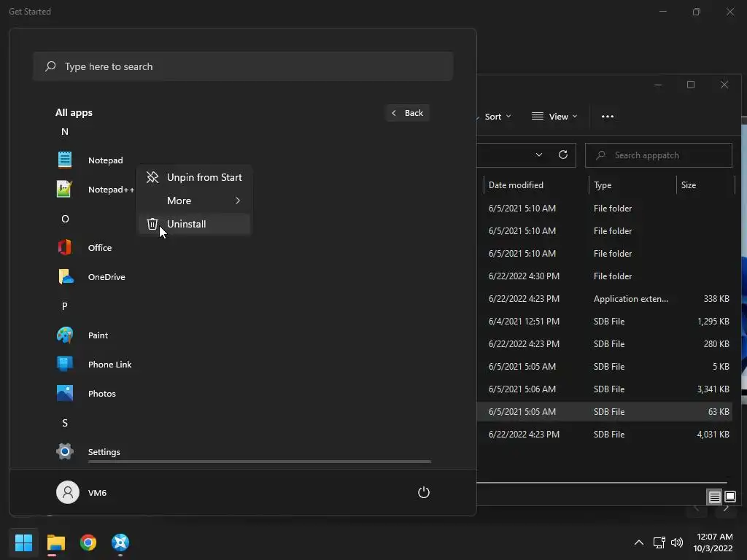The width and height of the screenshot is (747, 560).
Task: Go Back from the All apps list
Action: pos(408,113)
